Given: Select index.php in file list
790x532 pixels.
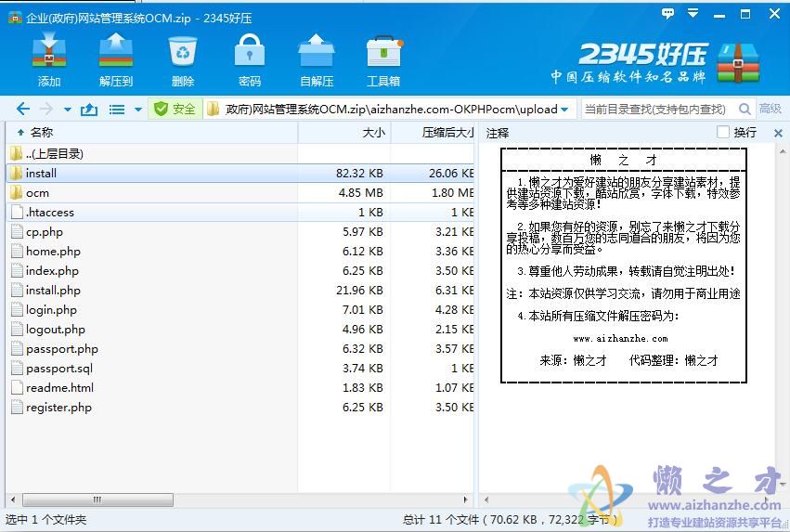Looking at the screenshot, I should tap(240, 271).
